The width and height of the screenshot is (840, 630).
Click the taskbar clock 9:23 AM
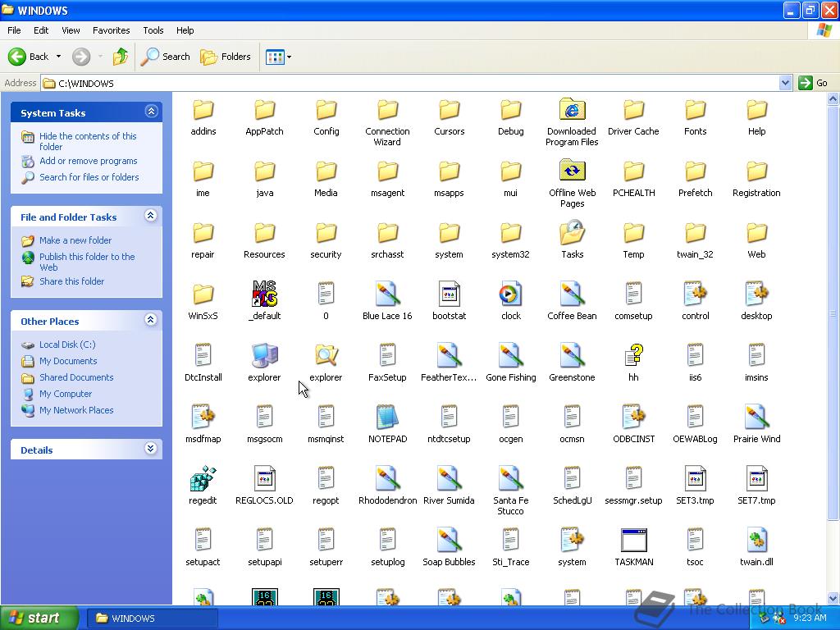click(x=810, y=618)
